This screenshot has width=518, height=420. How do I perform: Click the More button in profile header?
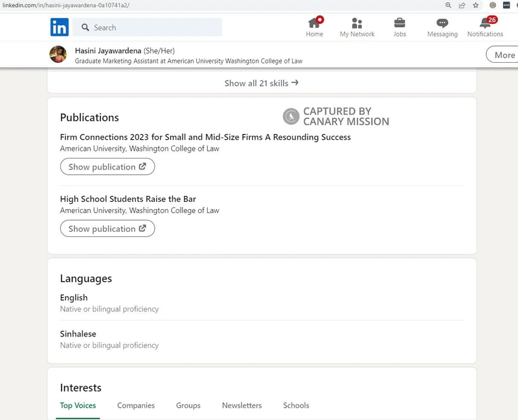pos(502,55)
